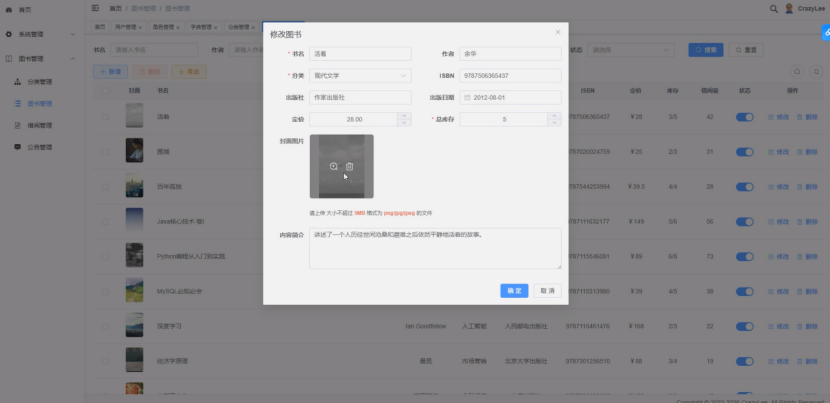The image size is (830, 403).
Task: Check the select-all checkbox in table header
Action: tap(105, 91)
